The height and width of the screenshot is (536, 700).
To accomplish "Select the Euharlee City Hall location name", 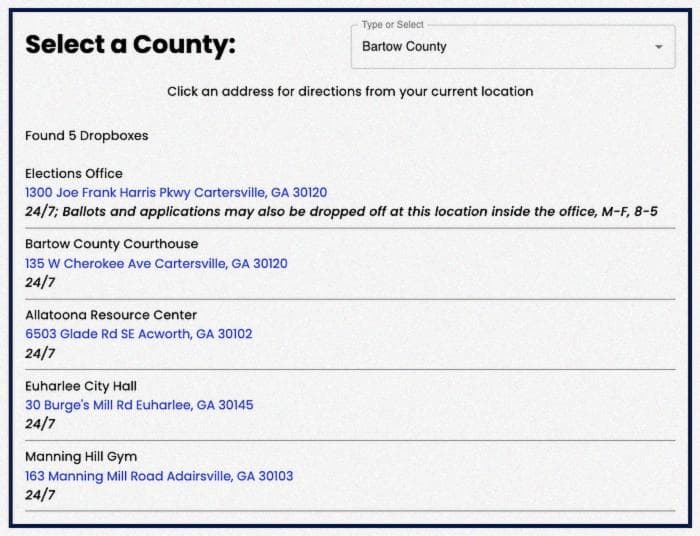I will (81, 386).
